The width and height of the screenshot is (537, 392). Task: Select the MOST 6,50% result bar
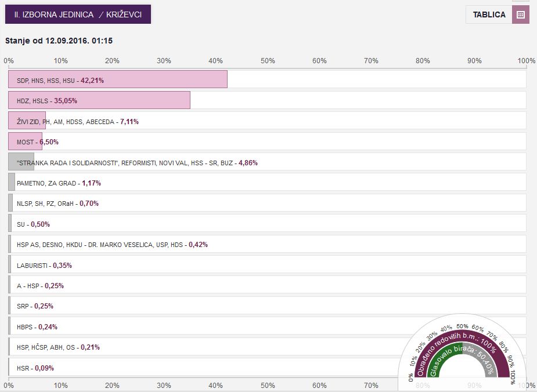tap(25, 141)
